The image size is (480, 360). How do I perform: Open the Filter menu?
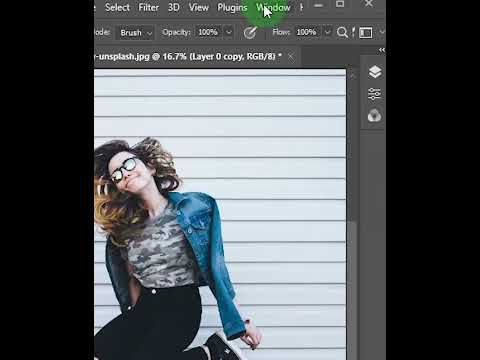148,7
